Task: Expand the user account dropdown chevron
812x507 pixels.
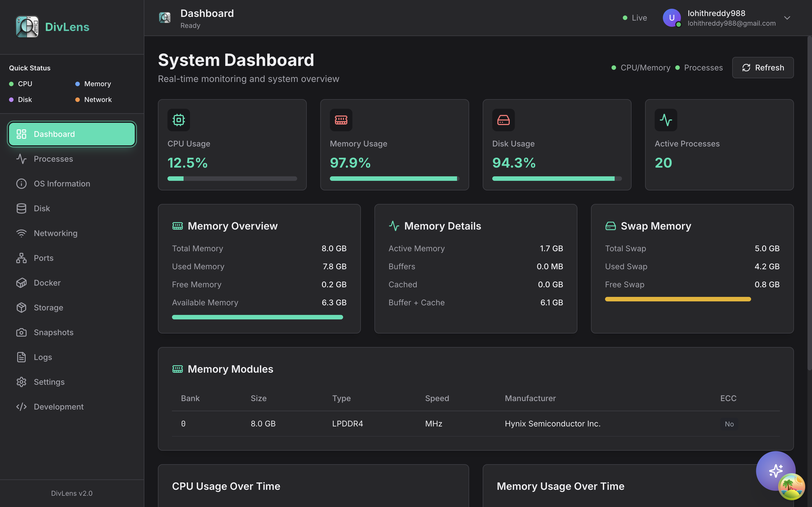Action: [787, 18]
